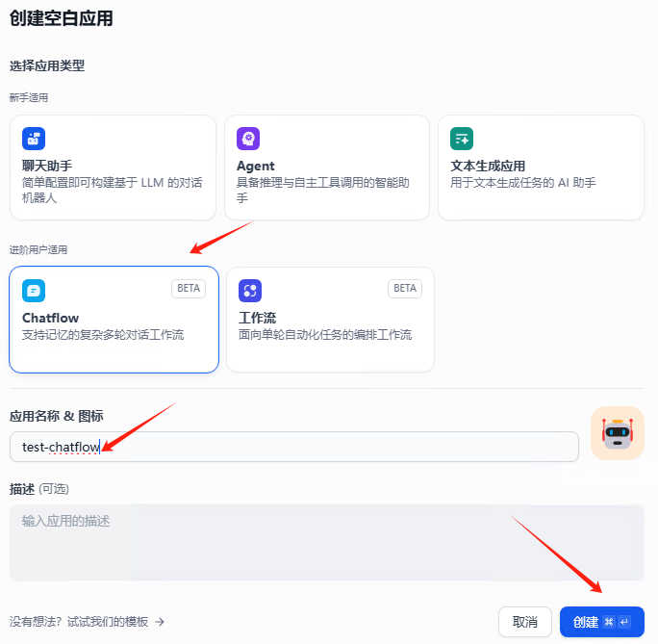This screenshot has width=658, height=644.
Task: Choose the Chatflow card title
Action: [x=50, y=318]
